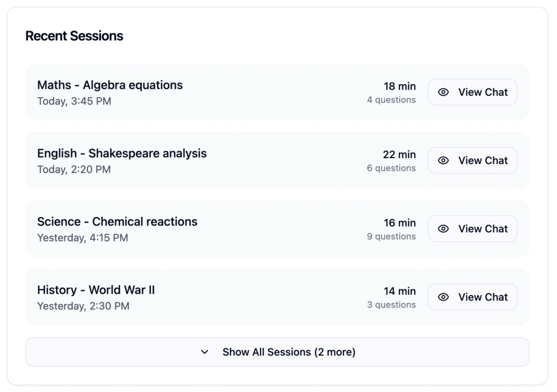
Task: Click the 14 min duration label
Action: (x=399, y=291)
